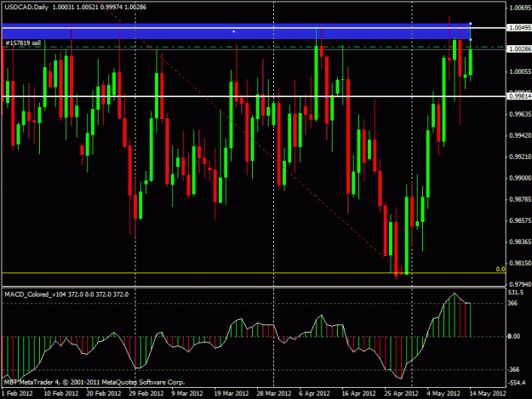Click the 16 Apr 2012 date label
The width and height of the screenshot is (532, 399).
[359, 394]
